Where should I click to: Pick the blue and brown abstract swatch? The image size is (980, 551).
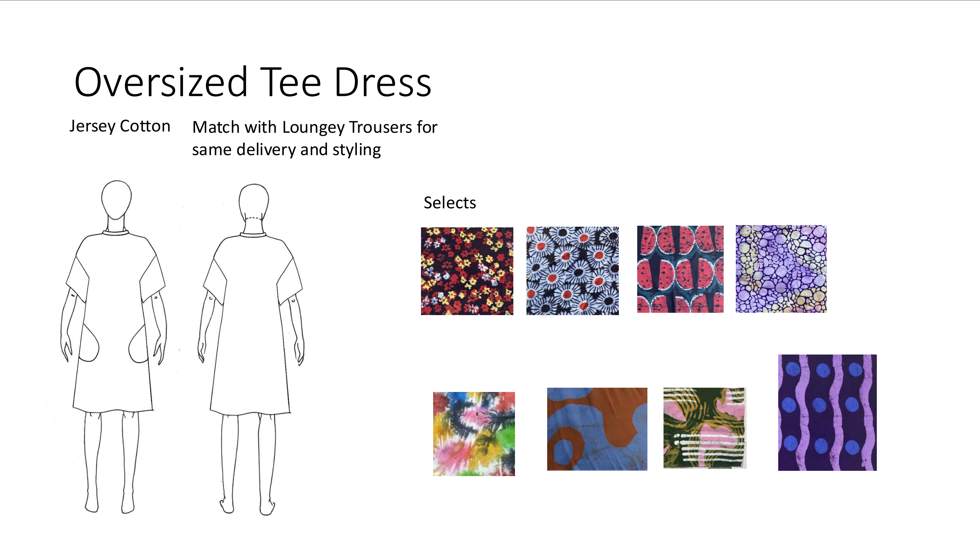pyautogui.click(x=597, y=429)
